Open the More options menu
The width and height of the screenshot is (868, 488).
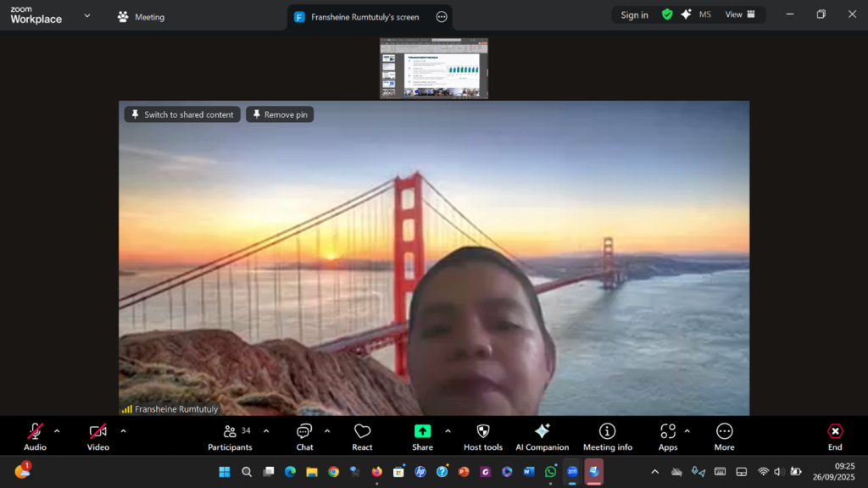point(724,437)
